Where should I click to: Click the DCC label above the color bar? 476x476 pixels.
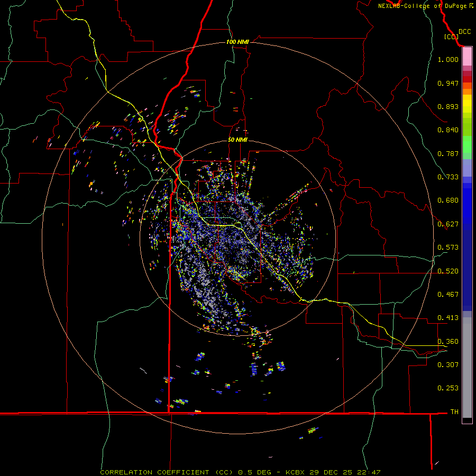[465, 32]
